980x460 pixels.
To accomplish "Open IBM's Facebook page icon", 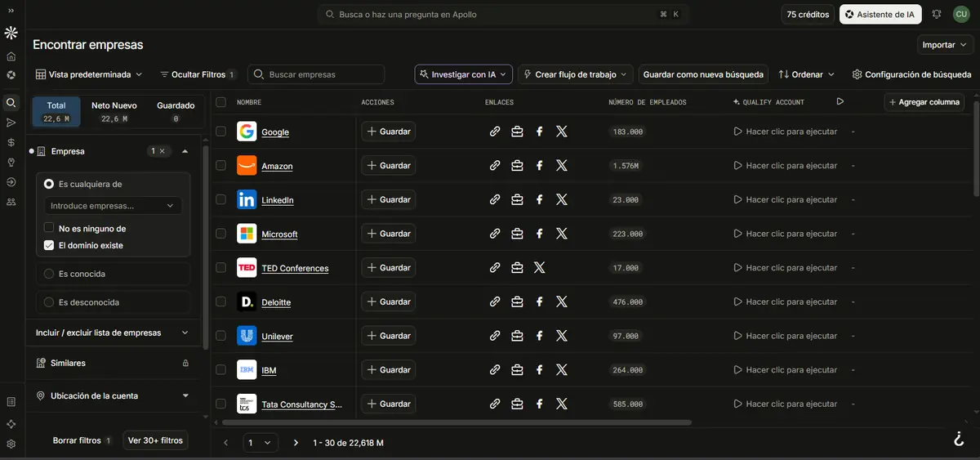I will [539, 369].
